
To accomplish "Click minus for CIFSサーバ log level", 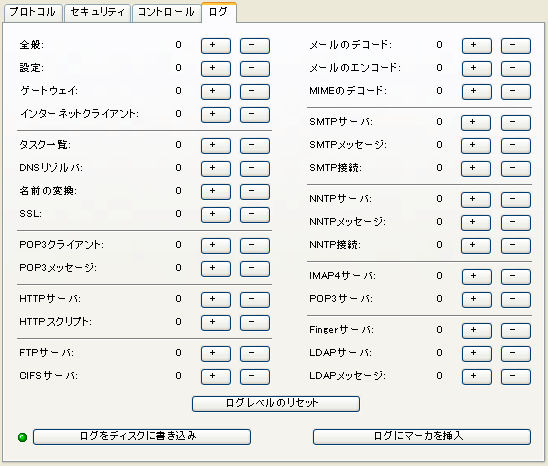I will pos(254,377).
